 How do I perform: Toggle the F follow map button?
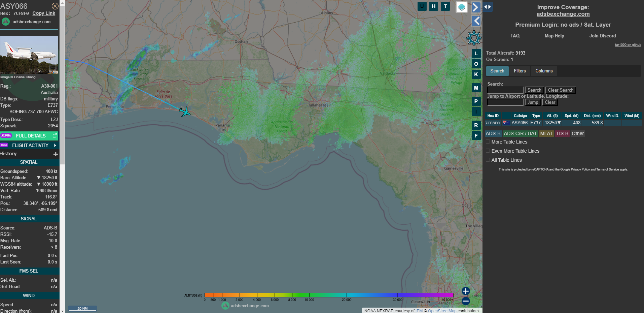(476, 136)
